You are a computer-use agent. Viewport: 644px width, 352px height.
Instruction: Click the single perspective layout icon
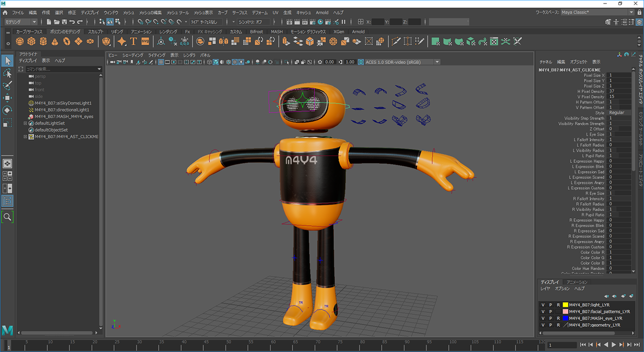8,163
